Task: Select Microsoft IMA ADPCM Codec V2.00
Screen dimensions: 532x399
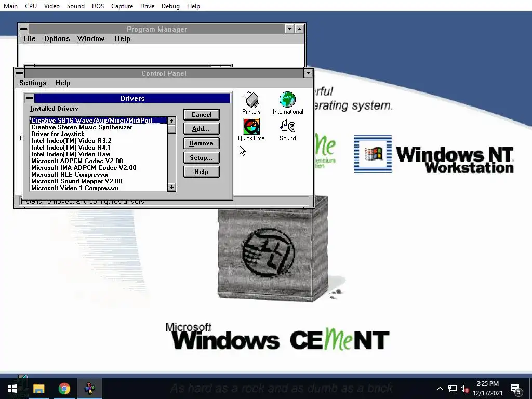Action: coord(99,168)
